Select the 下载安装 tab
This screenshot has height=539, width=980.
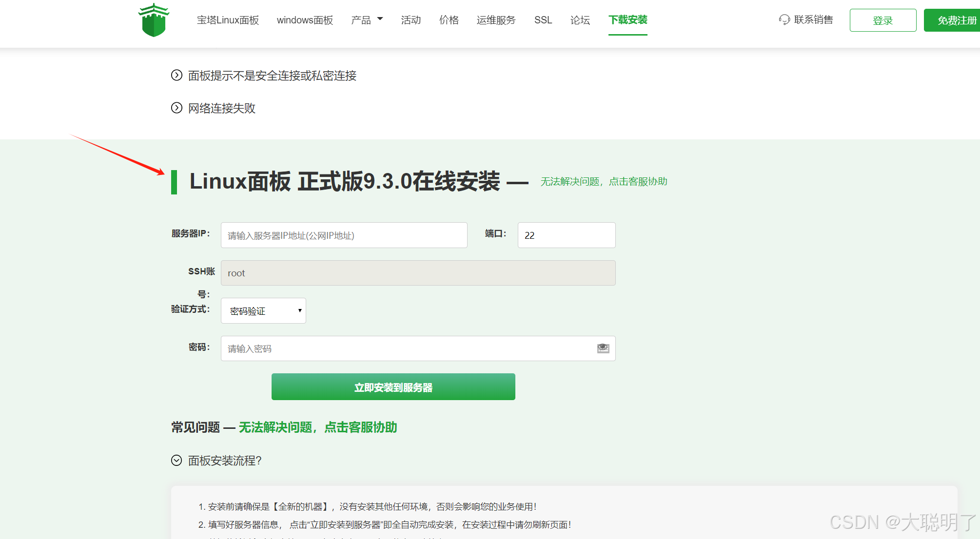[627, 20]
